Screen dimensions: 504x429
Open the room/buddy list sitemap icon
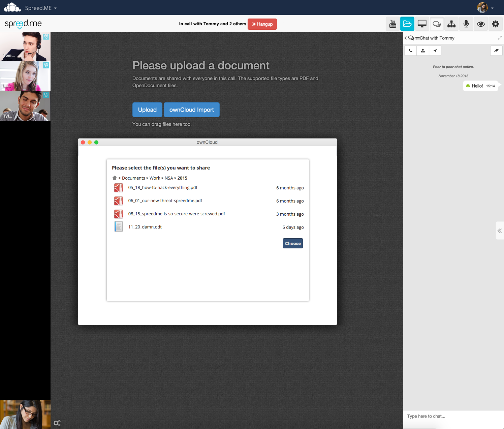(x=451, y=24)
